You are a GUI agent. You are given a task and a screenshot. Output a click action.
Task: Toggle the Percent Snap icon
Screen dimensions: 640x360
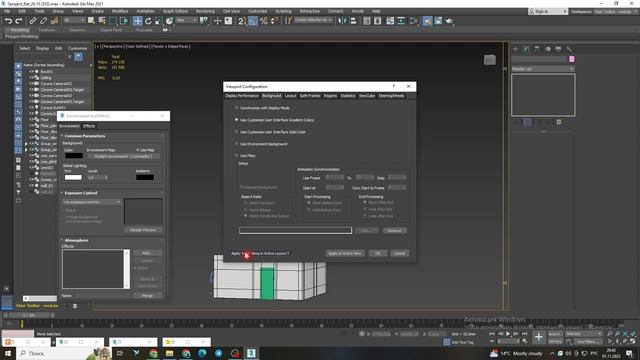point(264,21)
